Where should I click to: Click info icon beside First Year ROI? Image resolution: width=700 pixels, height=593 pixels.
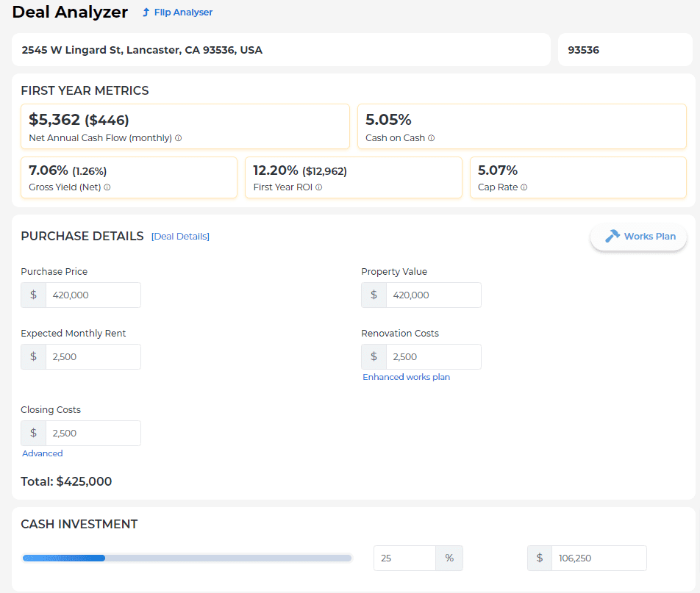[x=319, y=187]
